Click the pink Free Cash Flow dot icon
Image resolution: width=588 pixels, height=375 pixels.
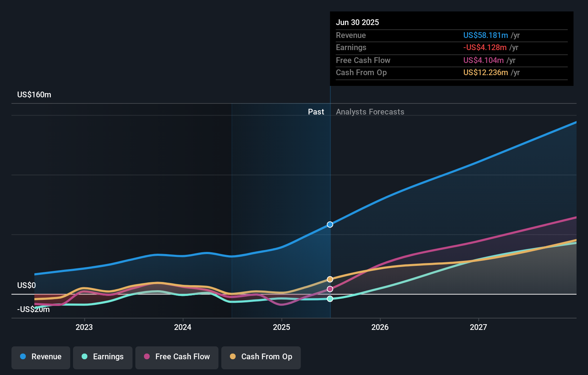click(x=147, y=357)
